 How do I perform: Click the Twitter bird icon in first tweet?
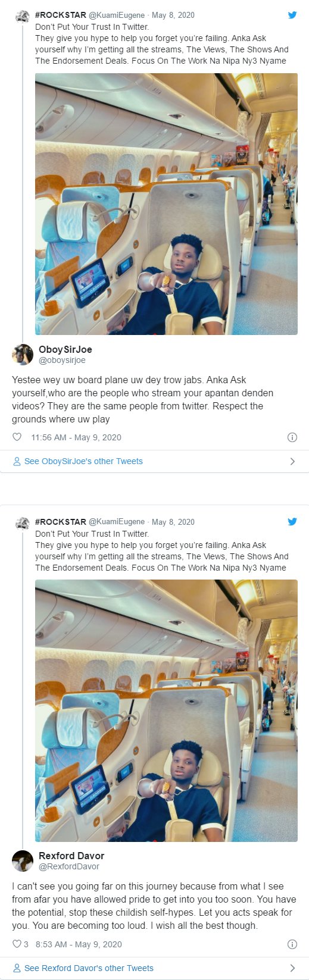pyautogui.click(x=292, y=15)
